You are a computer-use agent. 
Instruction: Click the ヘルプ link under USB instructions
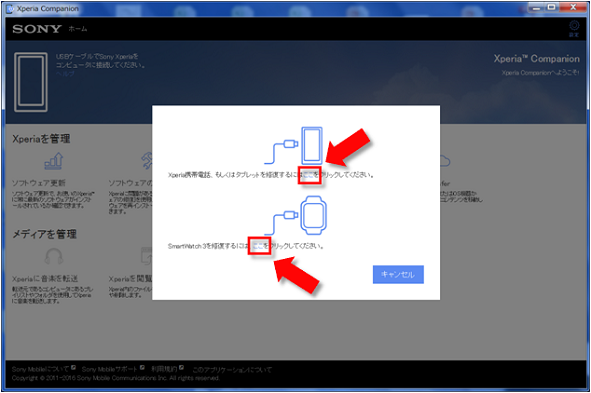point(65,74)
